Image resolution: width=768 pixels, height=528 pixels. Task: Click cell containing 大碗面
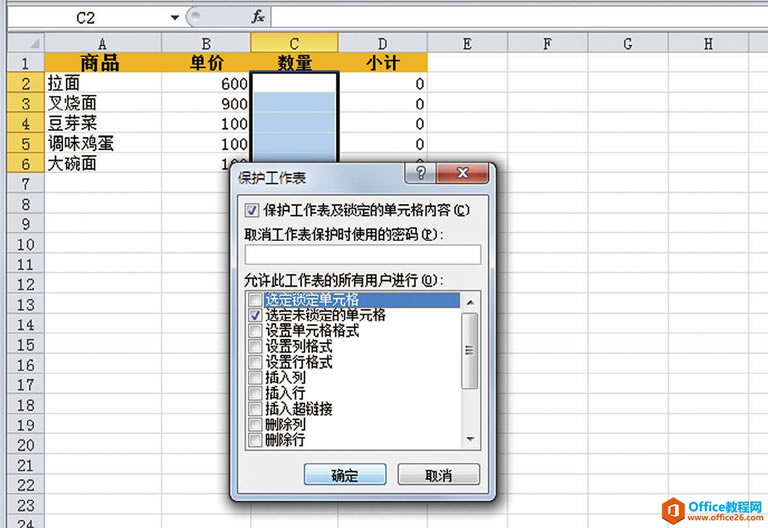click(x=103, y=164)
